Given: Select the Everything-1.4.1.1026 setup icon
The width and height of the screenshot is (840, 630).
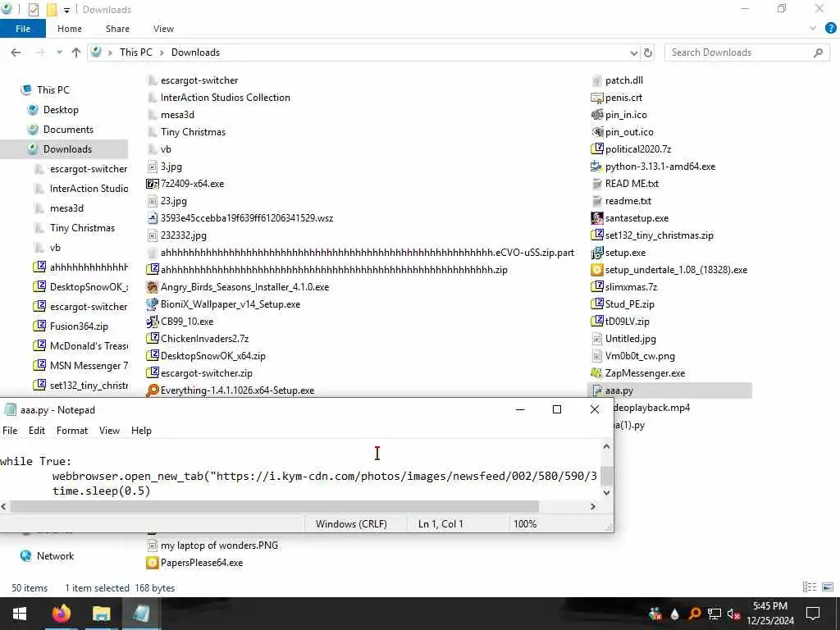Looking at the screenshot, I should tap(153, 390).
